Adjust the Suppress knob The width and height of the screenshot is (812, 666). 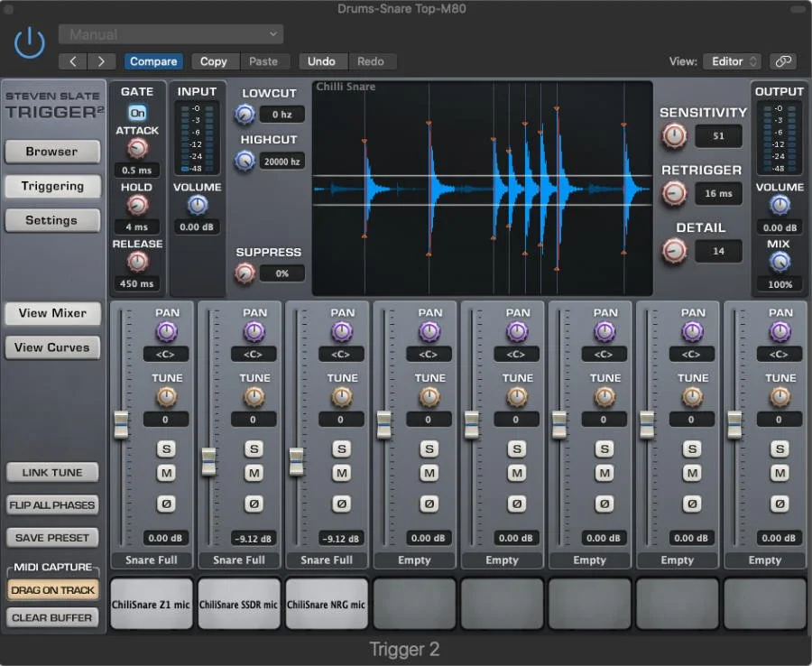(x=244, y=271)
